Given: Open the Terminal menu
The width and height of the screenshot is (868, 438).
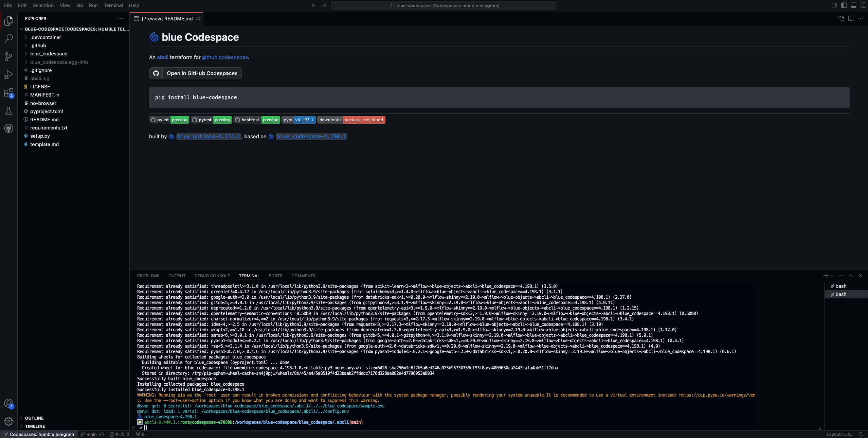Looking at the screenshot, I should (x=113, y=5).
